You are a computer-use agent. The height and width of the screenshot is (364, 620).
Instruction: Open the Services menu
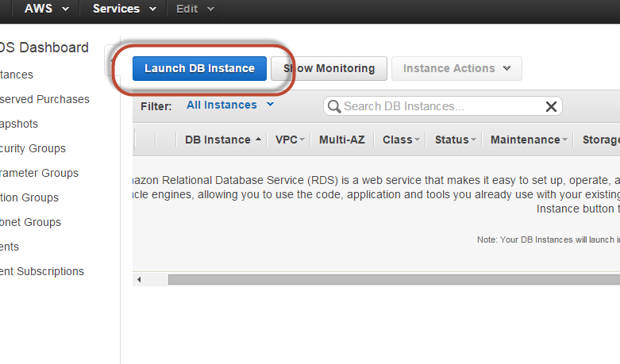click(124, 9)
